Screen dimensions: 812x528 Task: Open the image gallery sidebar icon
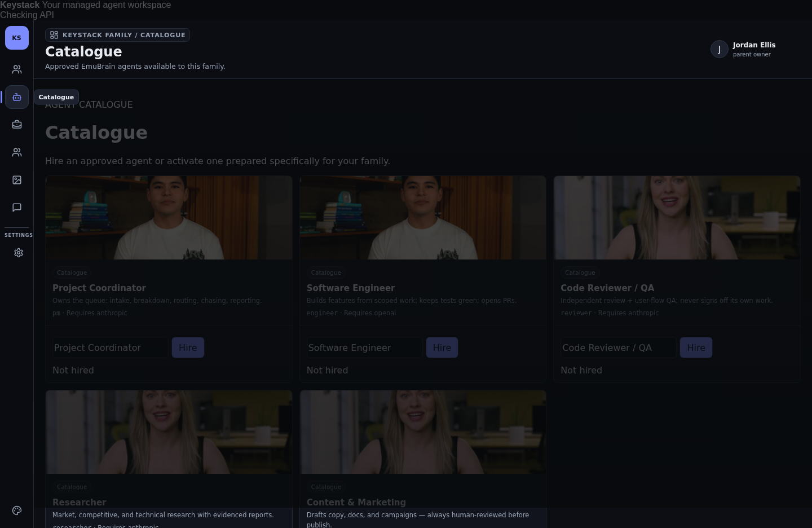click(x=17, y=180)
